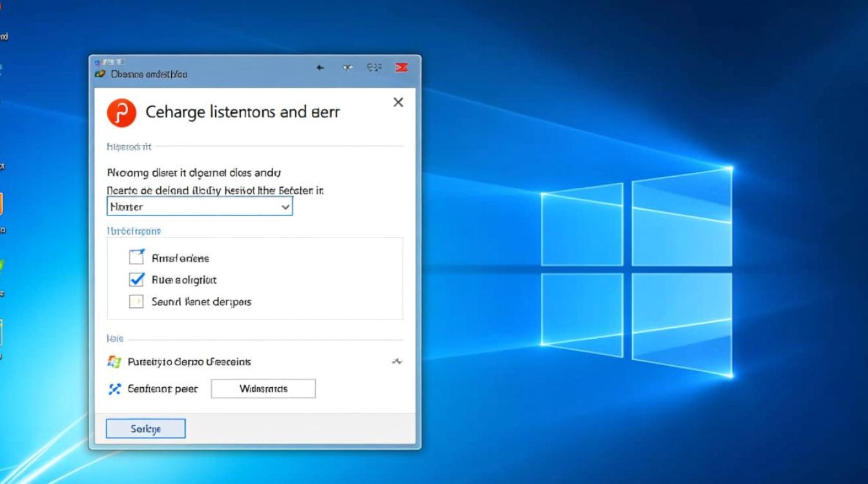Enable the 'Rntel endene' checkbox
The width and height of the screenshot is (868, 484).
(136, 257)
